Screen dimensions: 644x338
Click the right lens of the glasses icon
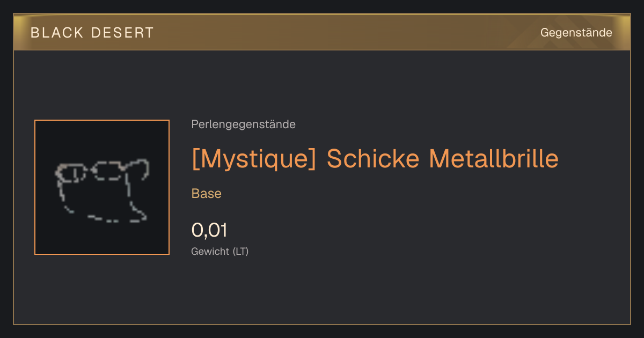(x=107, y=172)
